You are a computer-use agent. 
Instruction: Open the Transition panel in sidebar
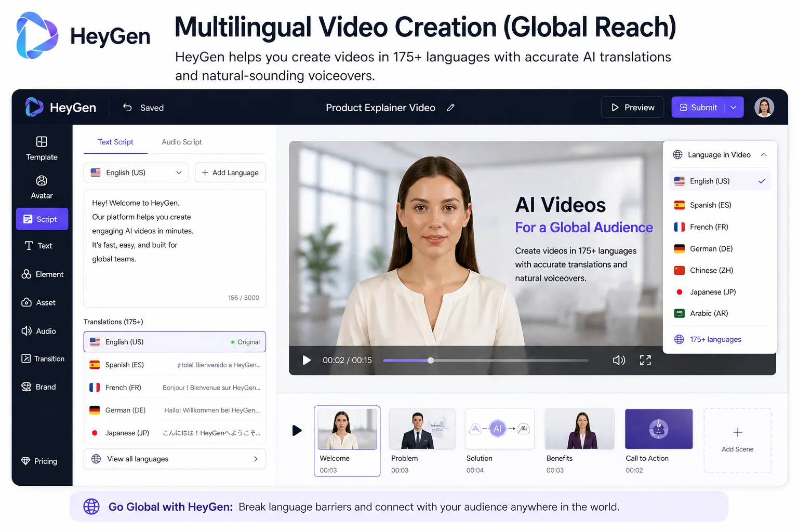[x=43, y=359]
